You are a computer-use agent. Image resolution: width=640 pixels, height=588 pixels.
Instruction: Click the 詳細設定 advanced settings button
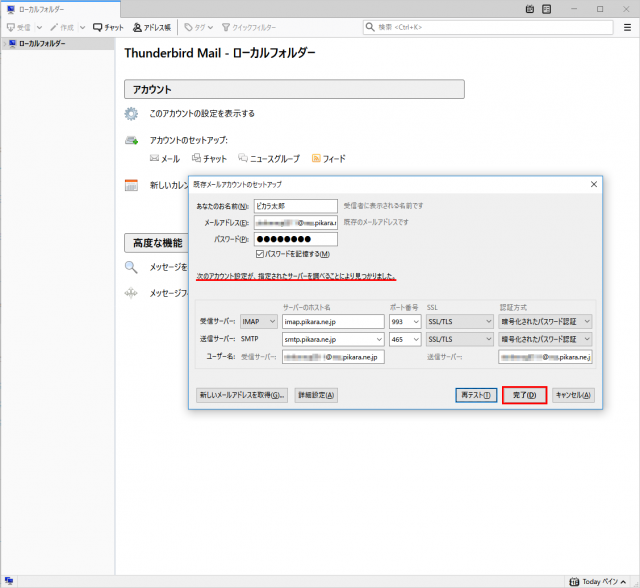pyautogui.click(x=316, y=395)
